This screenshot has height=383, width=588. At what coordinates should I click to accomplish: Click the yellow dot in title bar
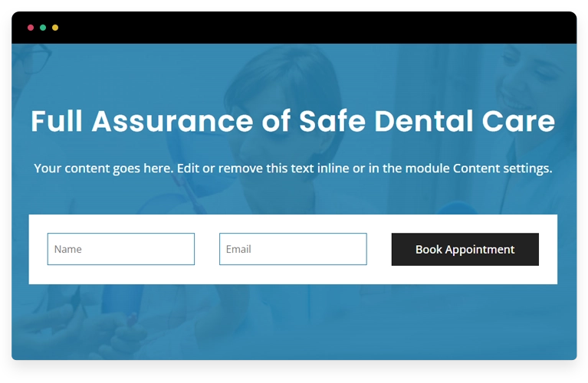pos(55,28)
